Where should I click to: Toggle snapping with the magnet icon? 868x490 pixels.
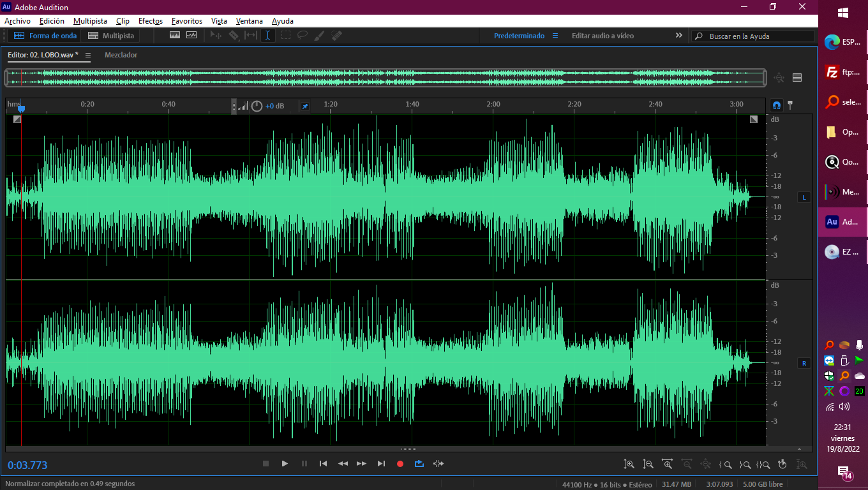tap(777, 105)
